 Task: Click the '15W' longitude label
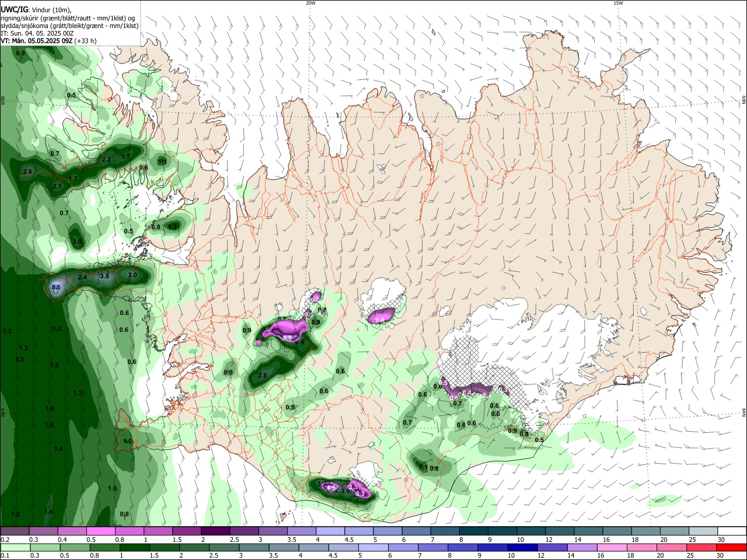coord(618,3)
